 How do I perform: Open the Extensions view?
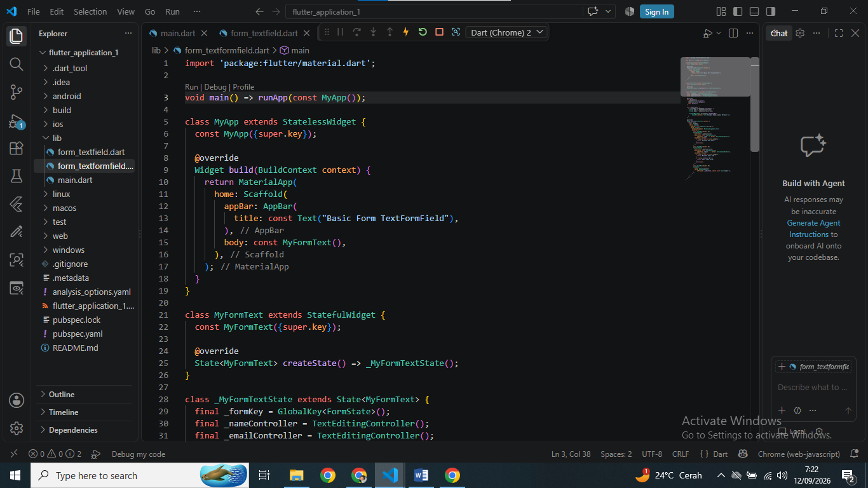point(17,149)
